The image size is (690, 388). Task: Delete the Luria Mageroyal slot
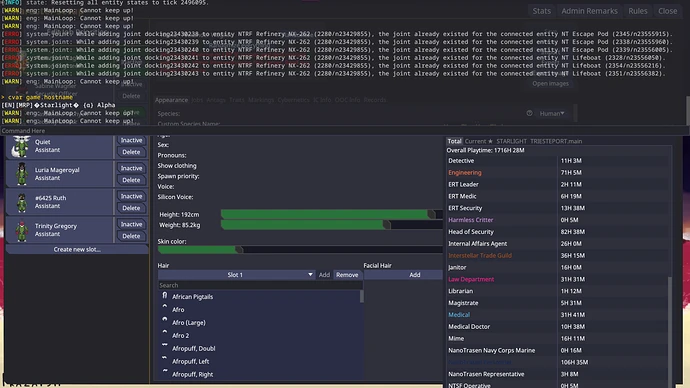(x=131, y=180)
